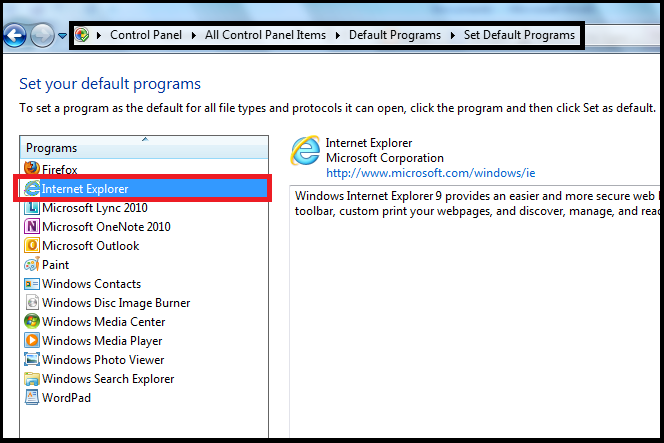Expand the arrow before Default Programs breadcrumb
The height and width of the screenshot is (443, 664).
[338, 35]
